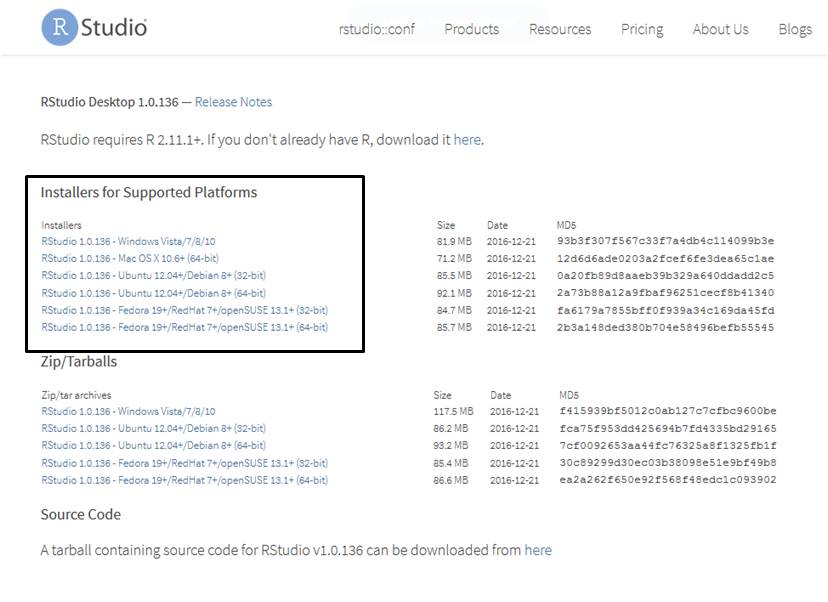Viewport: 828px width, 602px height.
Task: Click the Source Code heading
Action: [x=81, y=514]
